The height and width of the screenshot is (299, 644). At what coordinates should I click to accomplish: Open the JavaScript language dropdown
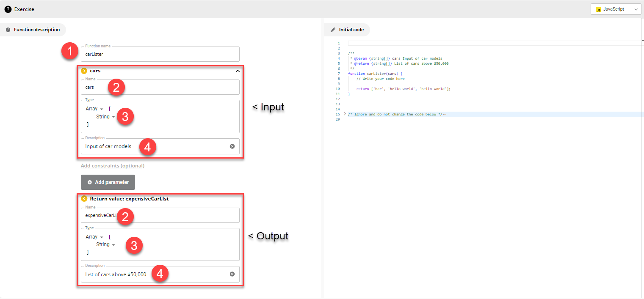[x=616, y=9]
